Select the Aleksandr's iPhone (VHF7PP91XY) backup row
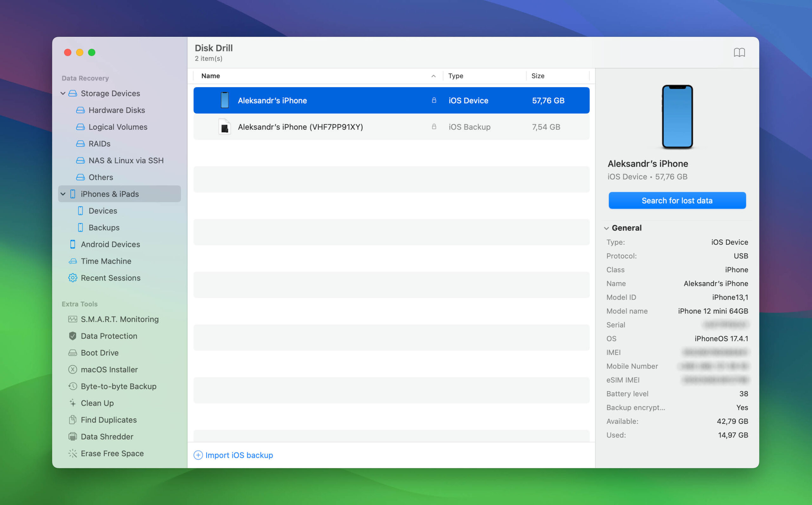The width and height of the screenshot is (812, 505). 300,127
